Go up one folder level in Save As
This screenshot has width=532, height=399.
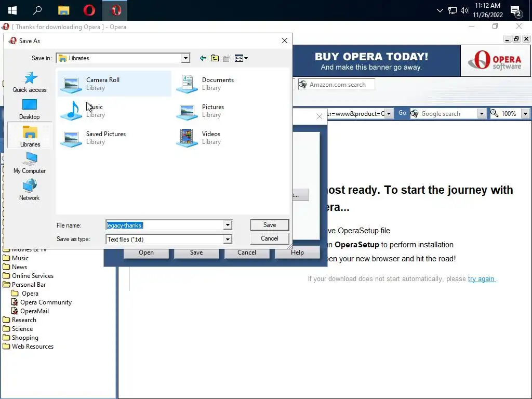(215, 58)
